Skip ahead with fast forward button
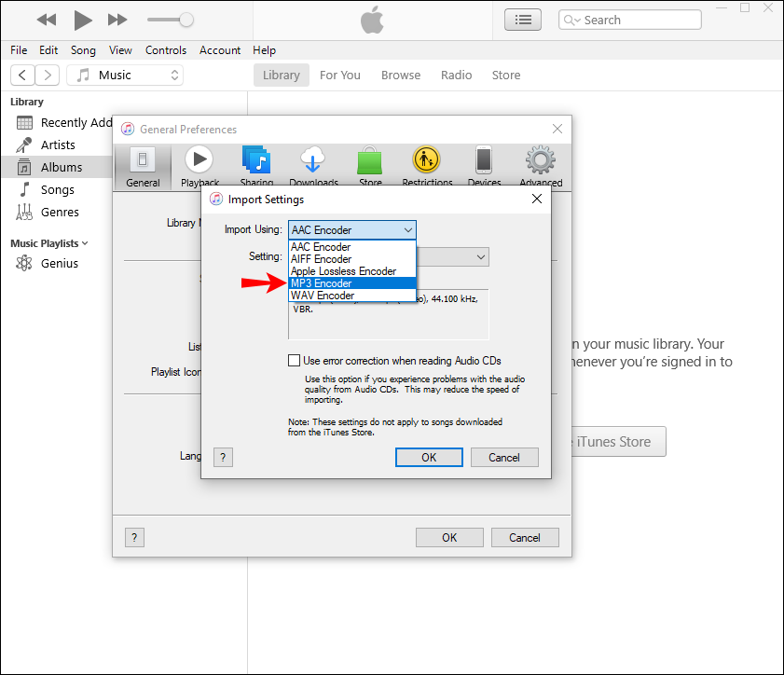 (117, 20)
